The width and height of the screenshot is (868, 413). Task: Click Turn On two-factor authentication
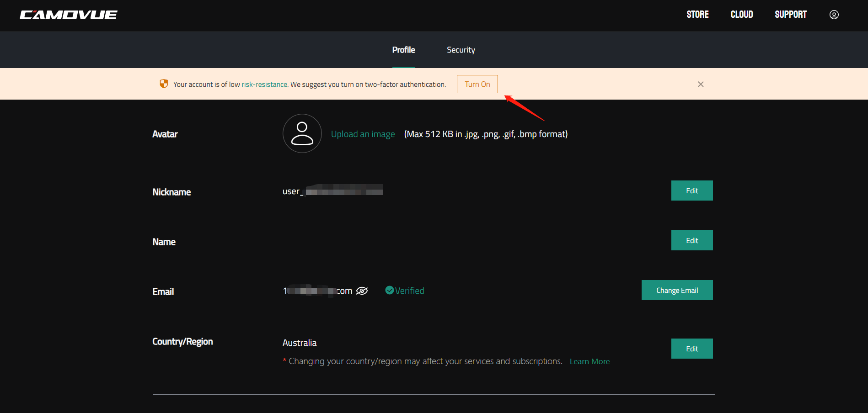click(477, 84)
